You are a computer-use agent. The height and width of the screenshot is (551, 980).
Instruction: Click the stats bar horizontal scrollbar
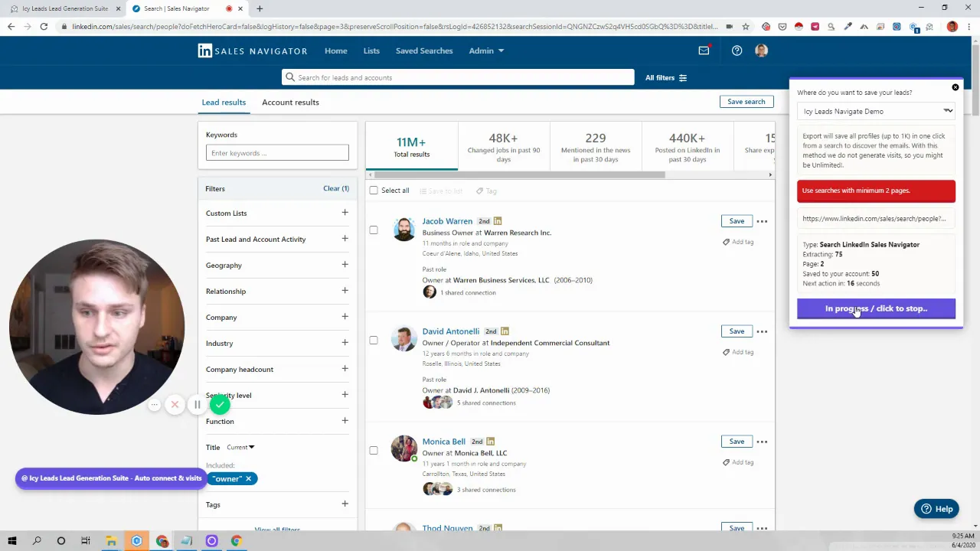[518, 174]
